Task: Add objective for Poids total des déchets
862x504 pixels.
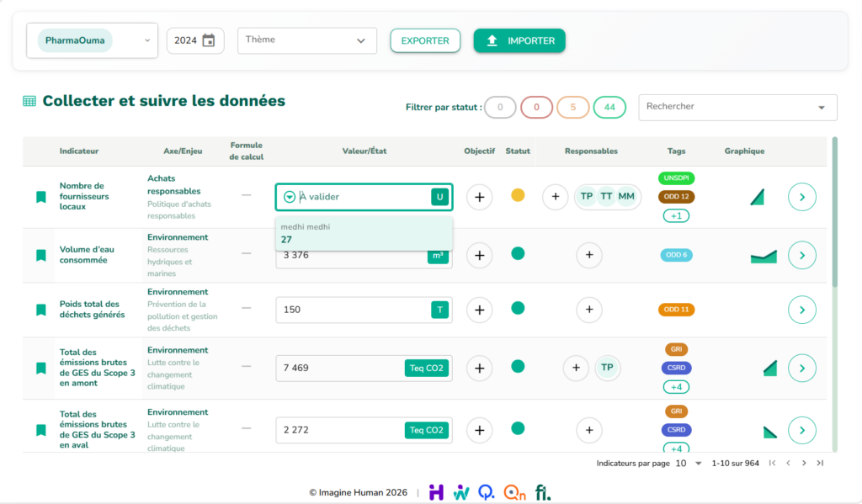Action: (479, 310)
